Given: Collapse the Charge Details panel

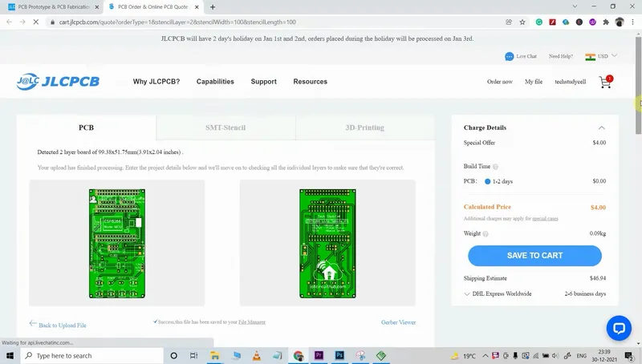Looking at the screenshot, I should coord(601,127).
